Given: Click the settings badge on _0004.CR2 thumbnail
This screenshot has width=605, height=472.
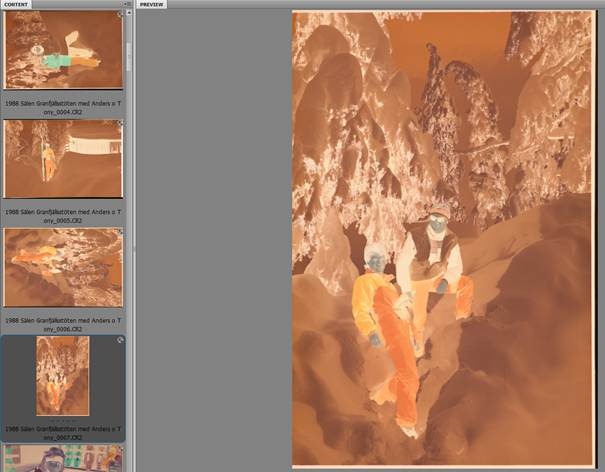Looking at the screenshot, I should [120, 14].
